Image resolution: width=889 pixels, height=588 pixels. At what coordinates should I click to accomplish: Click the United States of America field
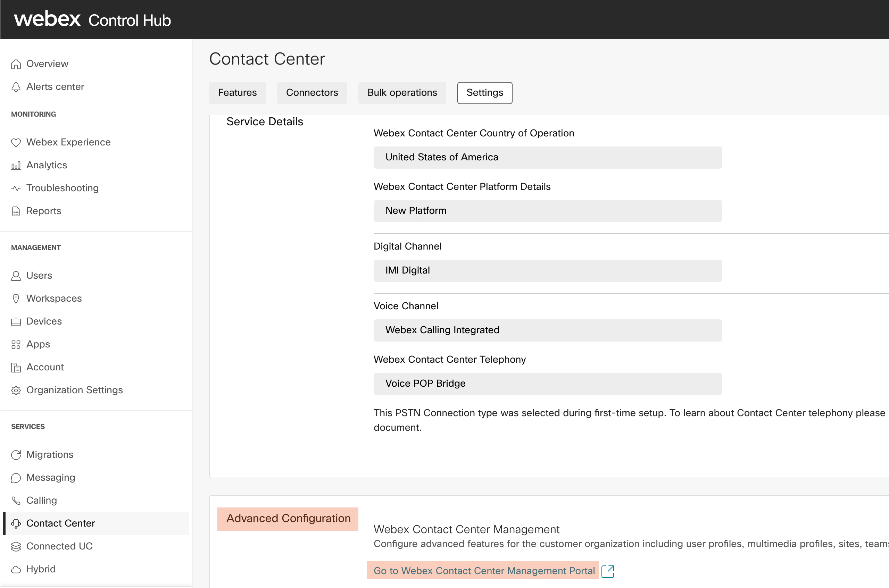point(547,157)
